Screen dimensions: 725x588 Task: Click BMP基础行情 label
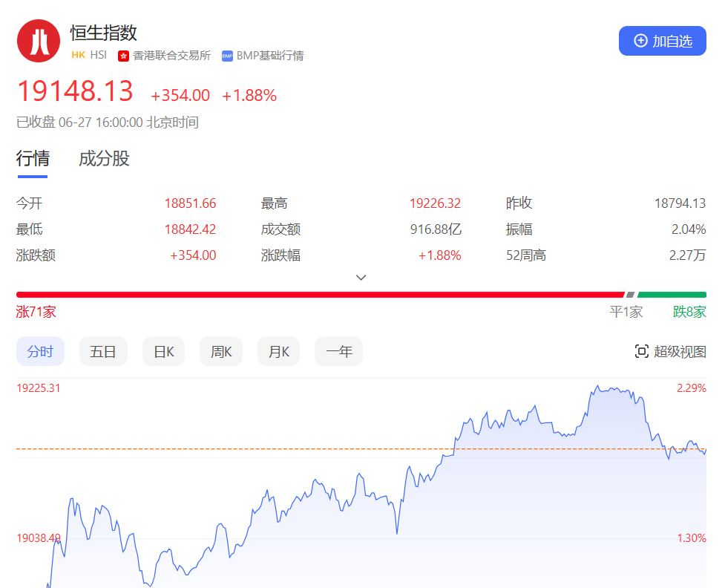(270, 56)
